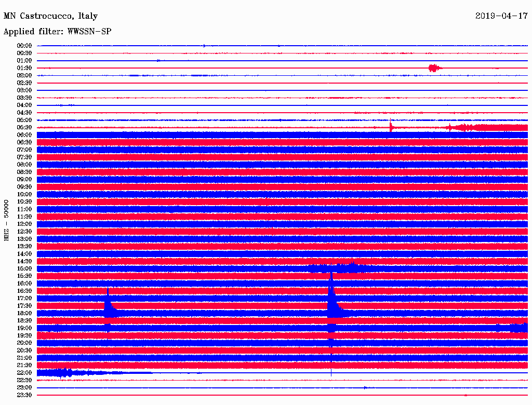Click the 17:30 time label
The image size is (532, 405).
pos(24,306)
